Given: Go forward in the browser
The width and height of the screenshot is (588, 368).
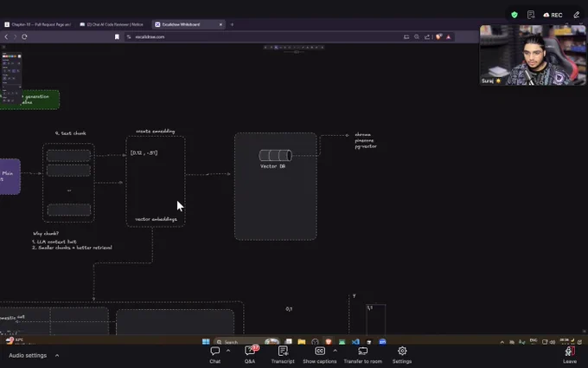Looking at the screenshot, I should [15, 36].
